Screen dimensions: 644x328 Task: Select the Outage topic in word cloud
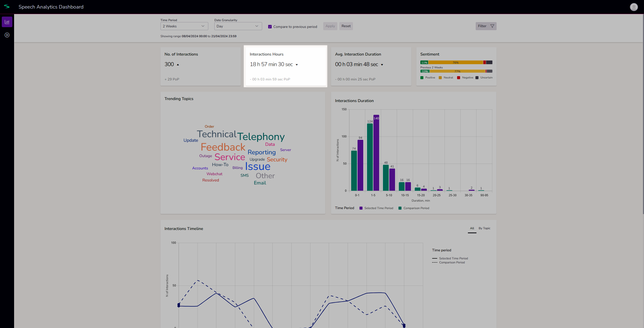206,156
